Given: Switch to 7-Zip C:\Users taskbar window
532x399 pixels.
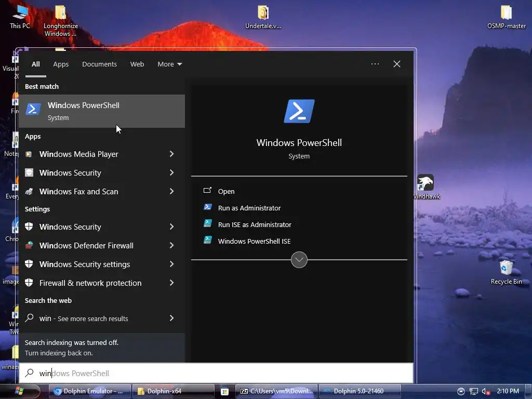Looking at the screenshot, I should click(276, 391).
